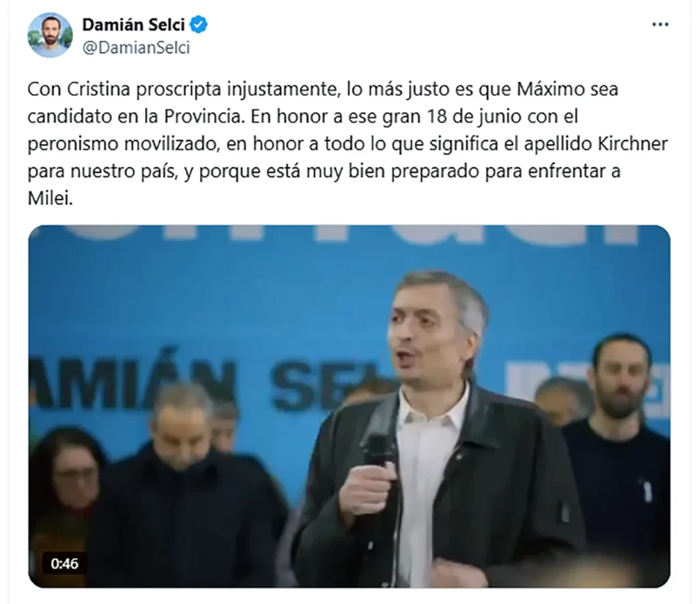
Task: Click the blue verified badge
Action: pos(199,25)
